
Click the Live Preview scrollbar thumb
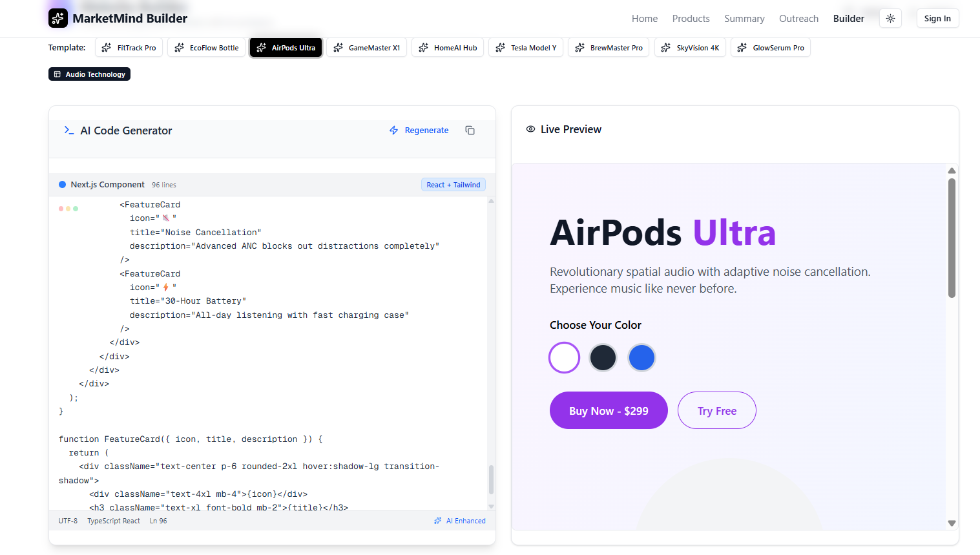(952, 238)
